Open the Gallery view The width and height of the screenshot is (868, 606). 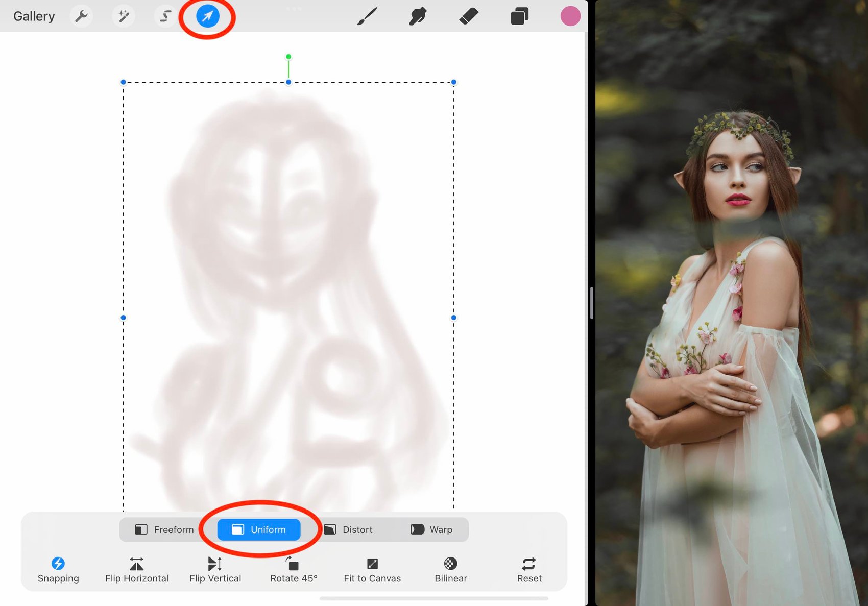pos(34,16)
